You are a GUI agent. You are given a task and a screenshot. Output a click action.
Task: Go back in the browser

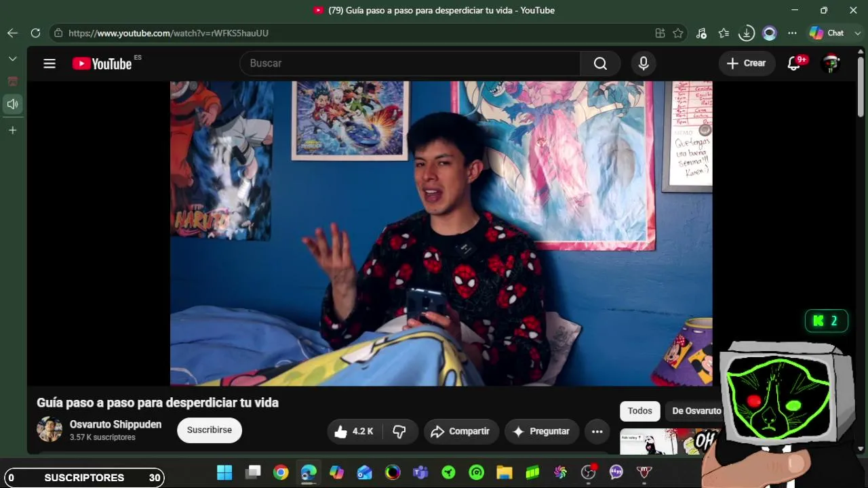12,33
